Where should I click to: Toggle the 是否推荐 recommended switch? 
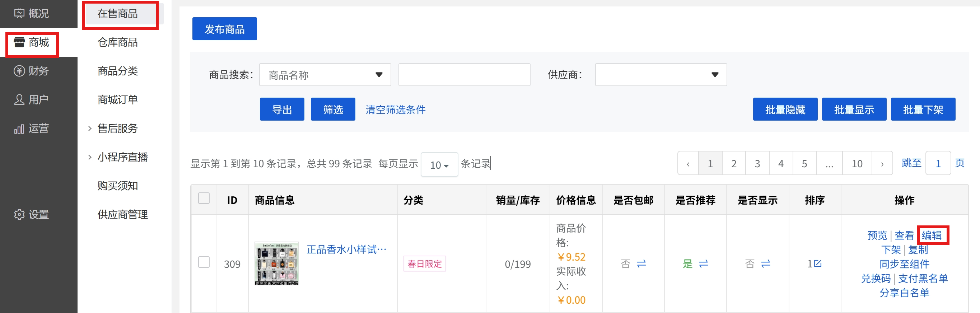point(704,263)
